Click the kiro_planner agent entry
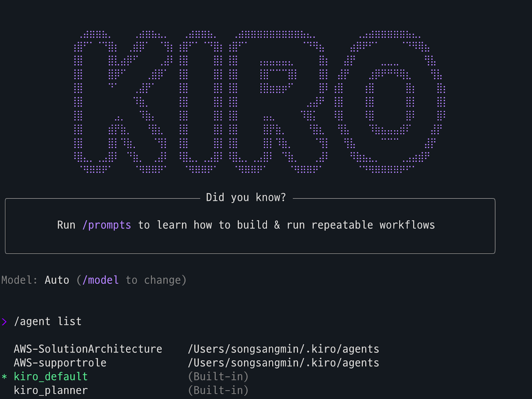This screenshot has width=532, height=399. pyautogui.click(x=51, y=391)
